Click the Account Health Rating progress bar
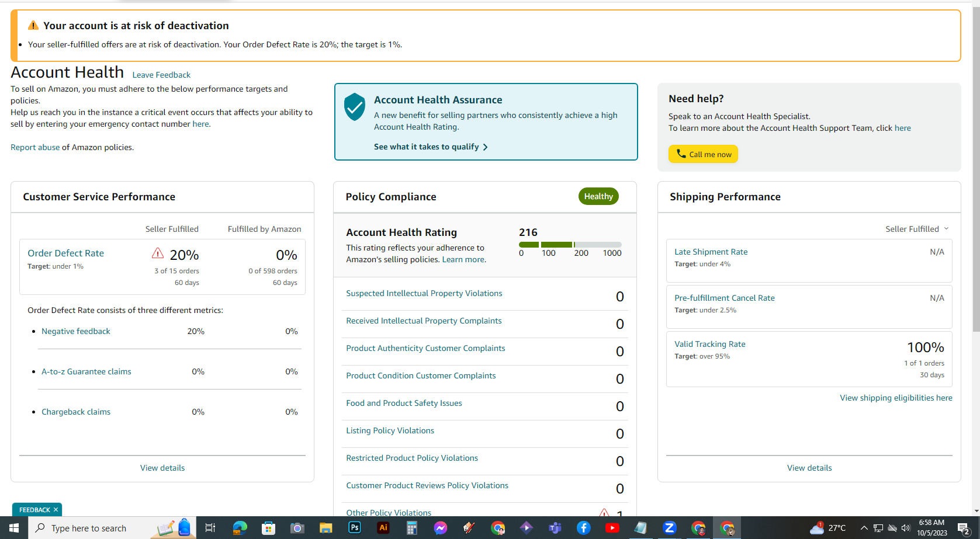The image size is (980, 539). tap(570, 245)
